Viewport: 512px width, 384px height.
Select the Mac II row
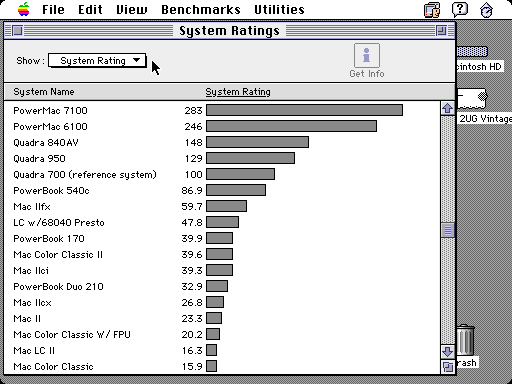pyautogui.click(x=222, y=318)
